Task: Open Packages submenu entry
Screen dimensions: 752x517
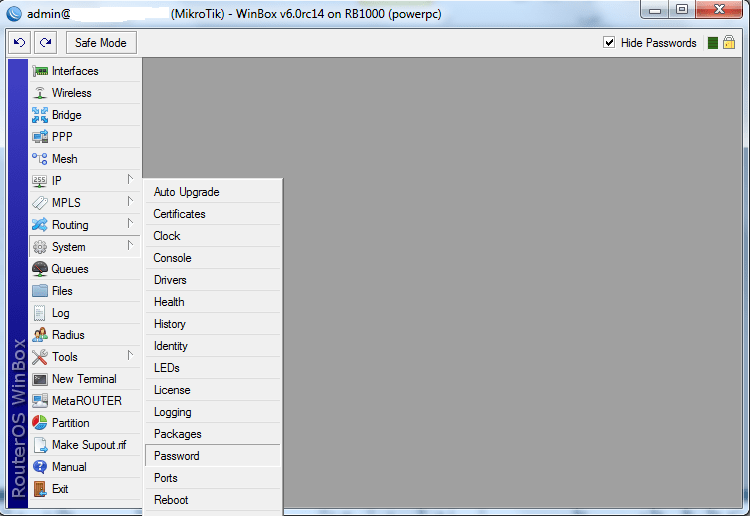Action: coord(213,434)
